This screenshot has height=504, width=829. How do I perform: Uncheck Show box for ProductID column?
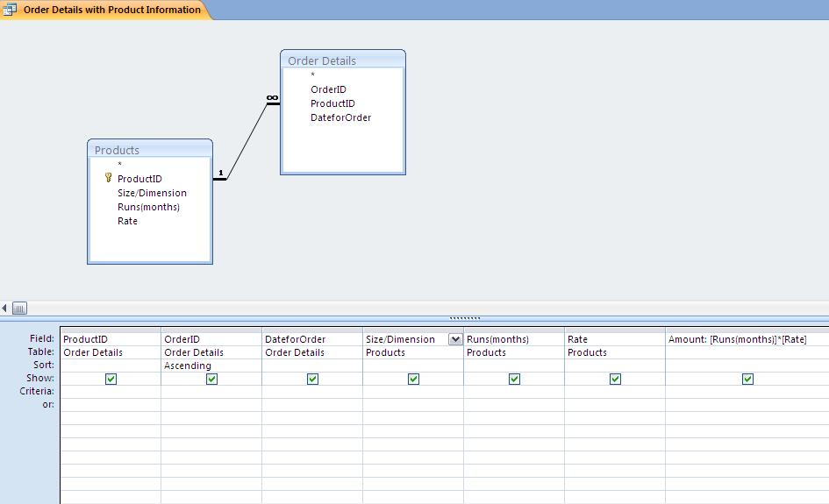click(111, 379)
